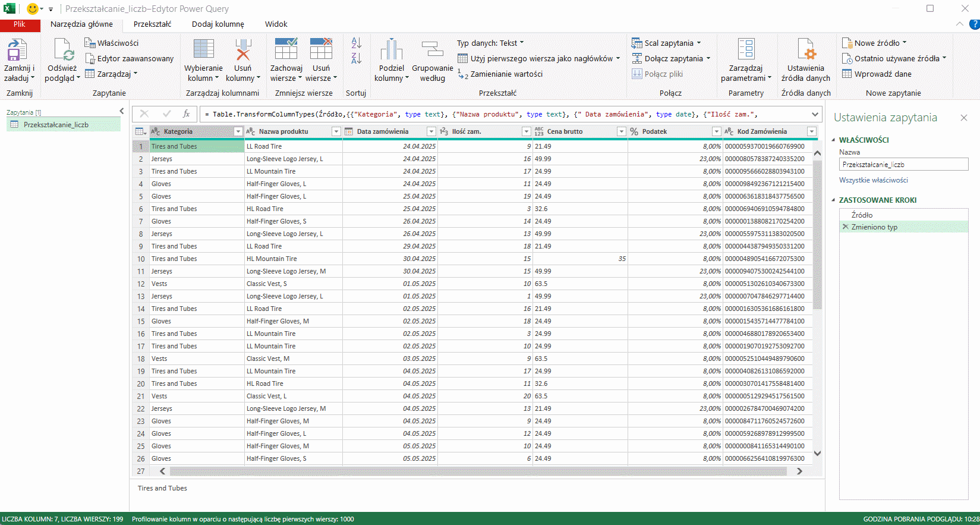The height and width of the screenshot is (525, 980).
Task: Click the Zamknij i załaduj icon
Action: pos(17,50)
